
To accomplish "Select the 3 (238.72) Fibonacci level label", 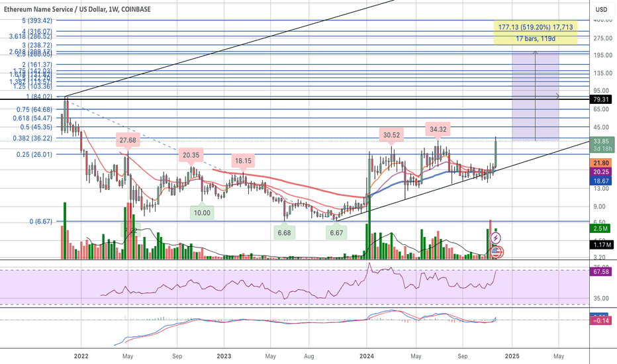I will coord(37,45).
